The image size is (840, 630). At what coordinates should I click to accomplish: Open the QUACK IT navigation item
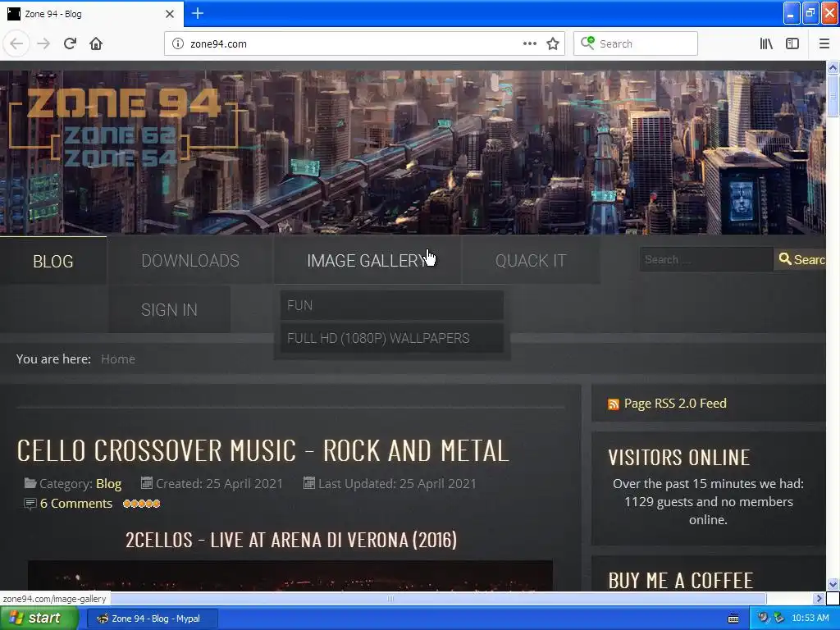coord(531,261)
